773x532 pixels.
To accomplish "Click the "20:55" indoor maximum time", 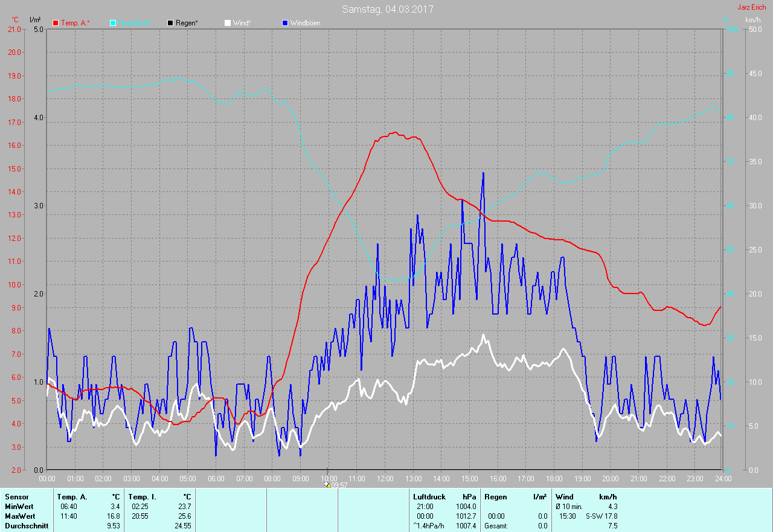I will [x=140, y=516].
